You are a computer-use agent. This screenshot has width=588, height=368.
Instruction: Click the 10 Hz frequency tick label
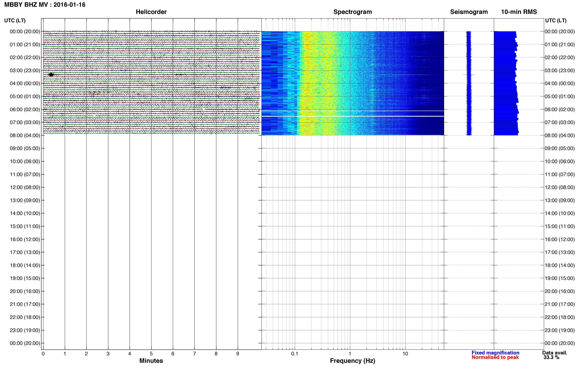[x=405, y=354]
